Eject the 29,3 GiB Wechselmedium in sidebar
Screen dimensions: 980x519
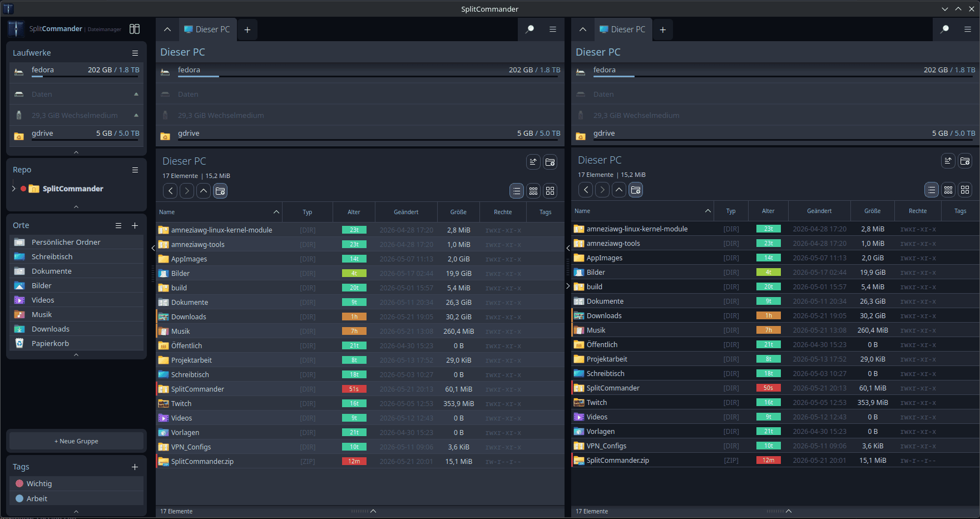(x=136, y=115)
